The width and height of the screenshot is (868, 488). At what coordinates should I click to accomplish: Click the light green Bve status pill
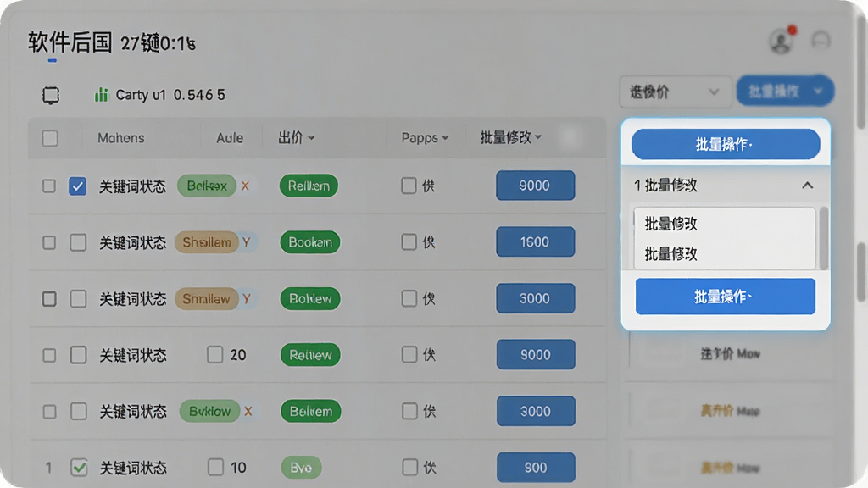[x=302, y=468]
